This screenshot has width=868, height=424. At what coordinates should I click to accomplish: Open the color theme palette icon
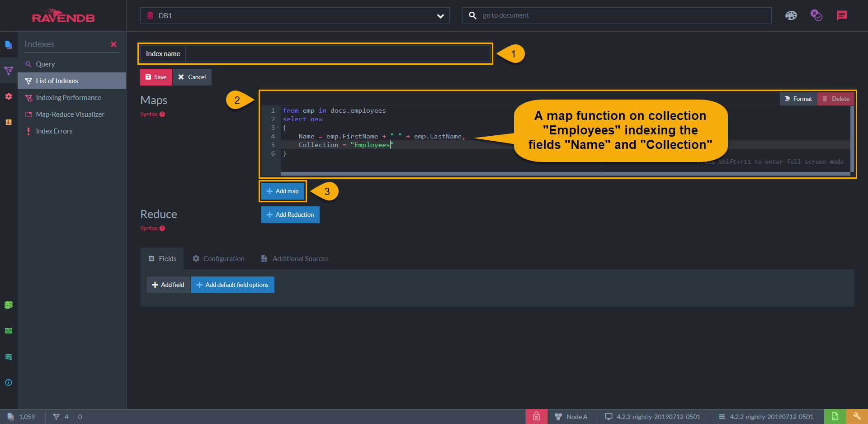[791, 15]
